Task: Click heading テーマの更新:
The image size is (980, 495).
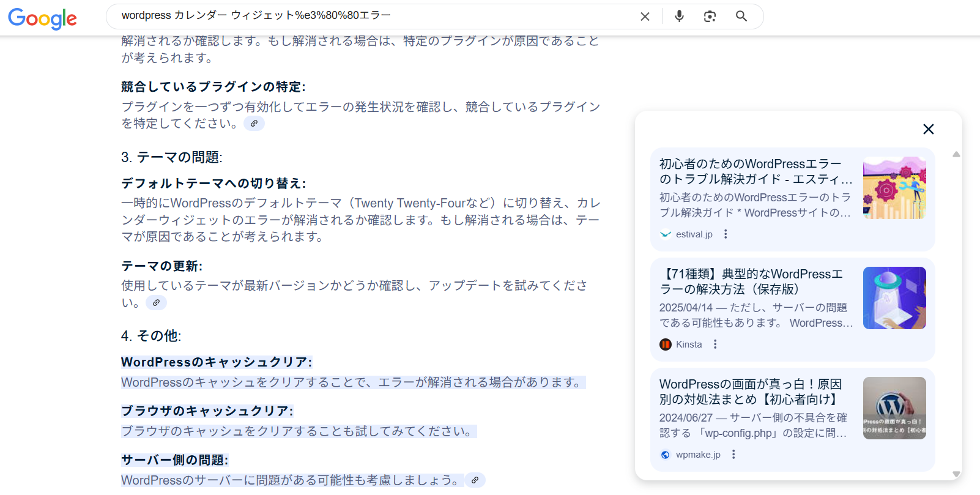Action: pyautogui.click(x=161, y=266)
